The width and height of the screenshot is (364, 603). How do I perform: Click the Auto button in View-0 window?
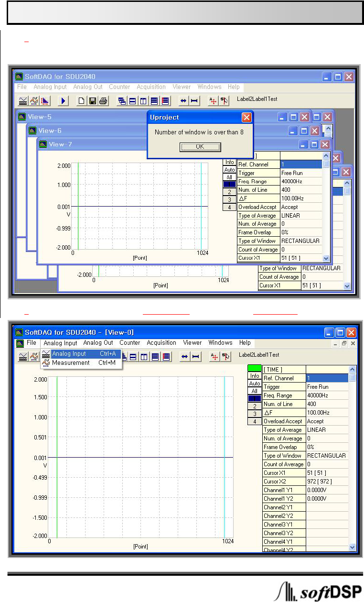coord(255,384)
